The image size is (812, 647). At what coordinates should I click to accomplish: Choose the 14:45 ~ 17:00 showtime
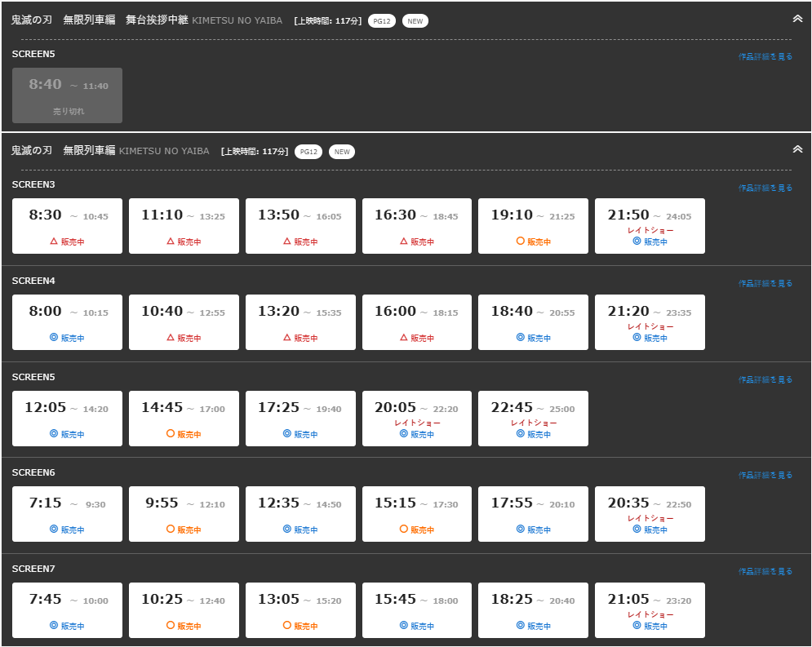click(184, 419)
